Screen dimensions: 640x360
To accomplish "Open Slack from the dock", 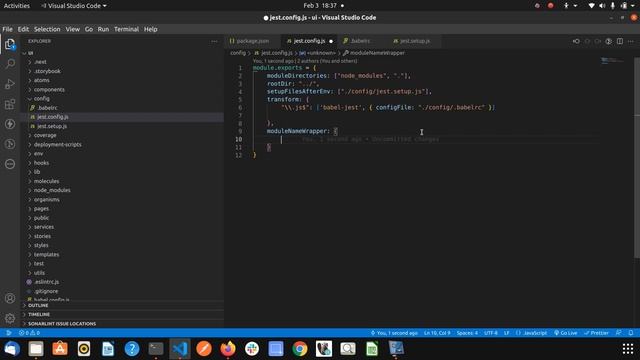I will click(252, 349).
